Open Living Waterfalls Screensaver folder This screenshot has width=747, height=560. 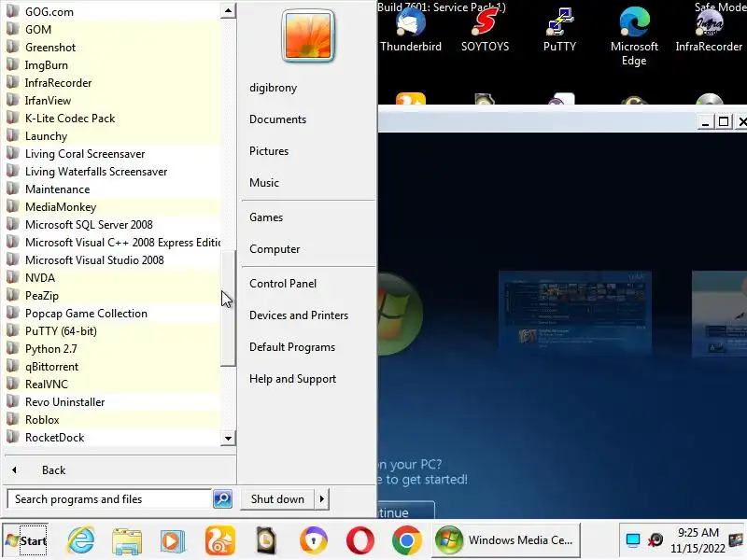pyautogui.click(x=112, y=172)
